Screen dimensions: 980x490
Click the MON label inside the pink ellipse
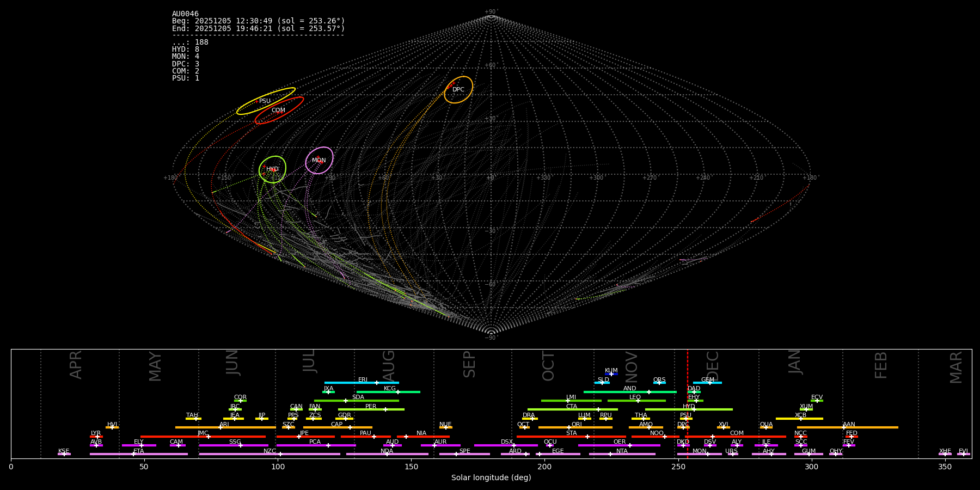(319, 161)
